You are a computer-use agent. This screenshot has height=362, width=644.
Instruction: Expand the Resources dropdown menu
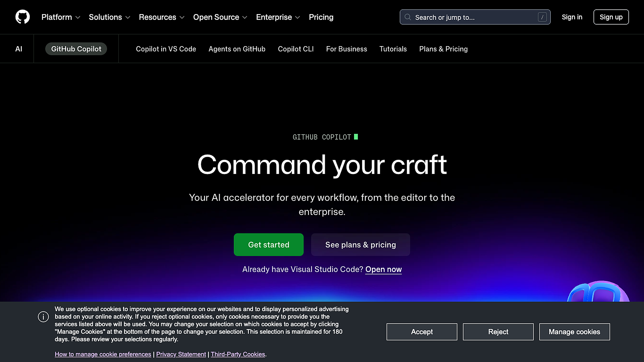[x=161, y=17]
